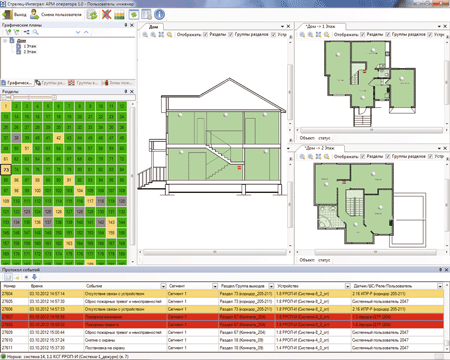Toggle the Разделы checkbox in Дом view
The height and width of the screenshot is (360, 450).
pos(206,35)
